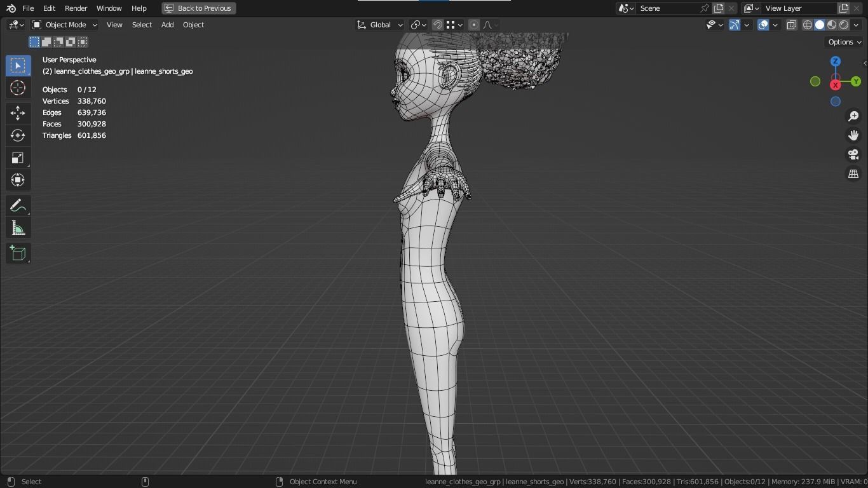Open the view layer browse dropdown
868x488 pixels.
click(x=751, y=8)
